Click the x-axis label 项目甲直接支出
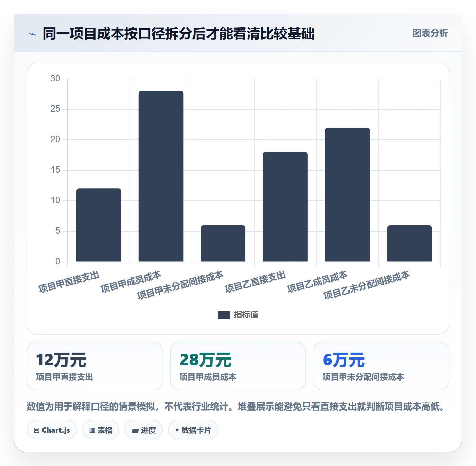Image resolution: width=476 pixels, height=466 pixels. tap(69, 282)
